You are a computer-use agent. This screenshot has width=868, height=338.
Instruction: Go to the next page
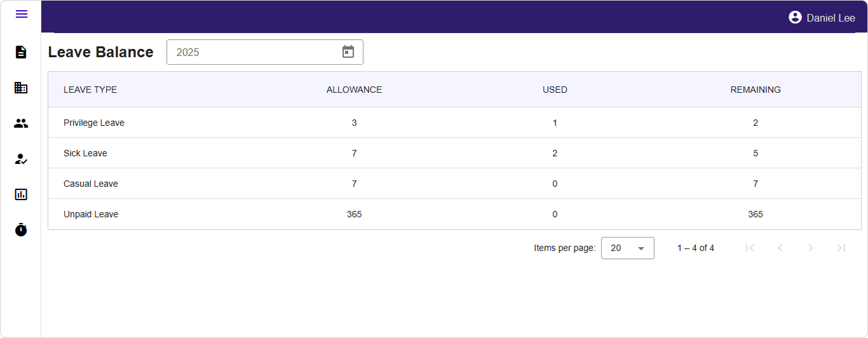(811, 248)
